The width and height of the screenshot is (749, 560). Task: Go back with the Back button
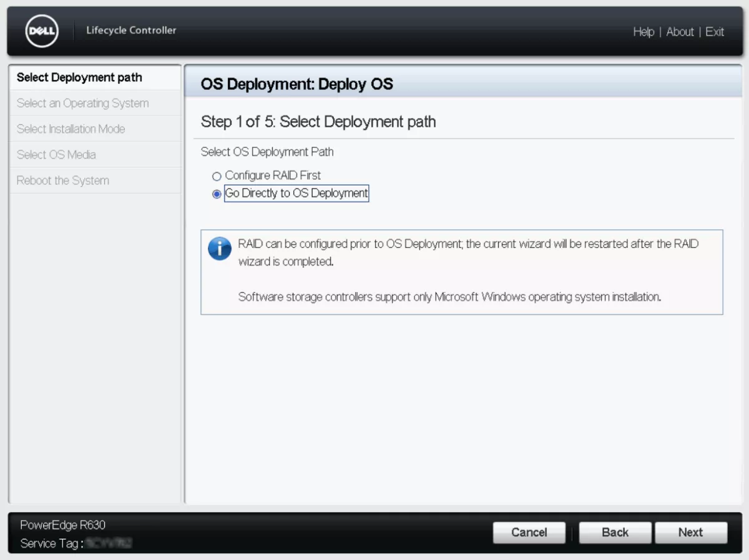615,533
